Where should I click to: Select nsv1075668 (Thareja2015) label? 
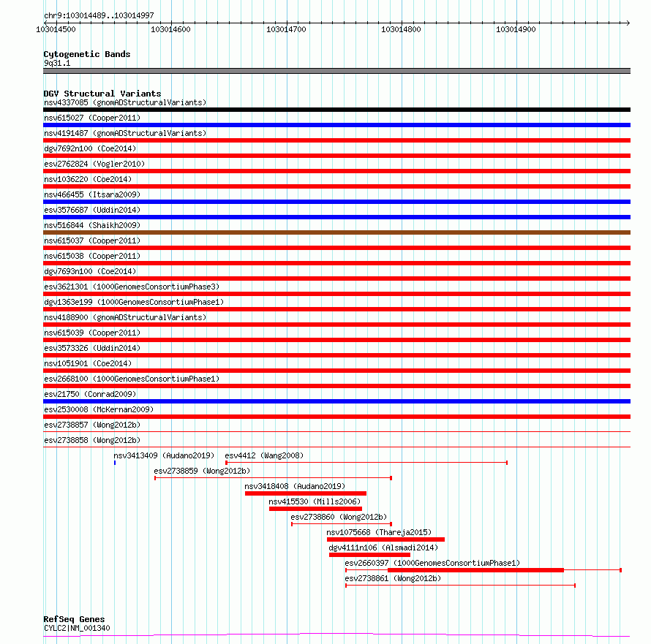point(379,532)
